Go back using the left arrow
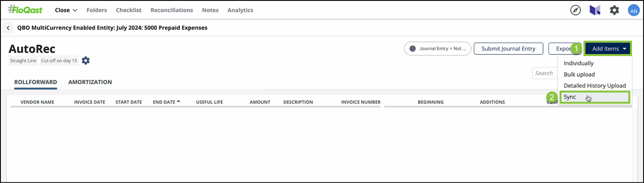 point(8,28)
